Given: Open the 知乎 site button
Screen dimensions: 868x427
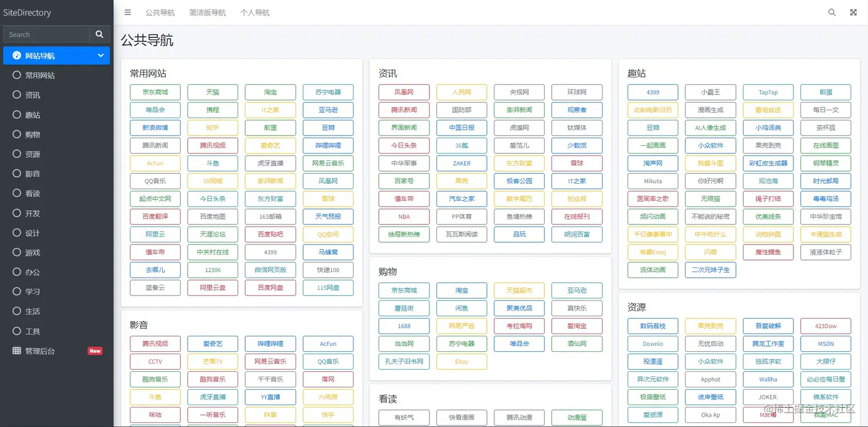Looking at the screenshot, I should (x=212, y=127).
